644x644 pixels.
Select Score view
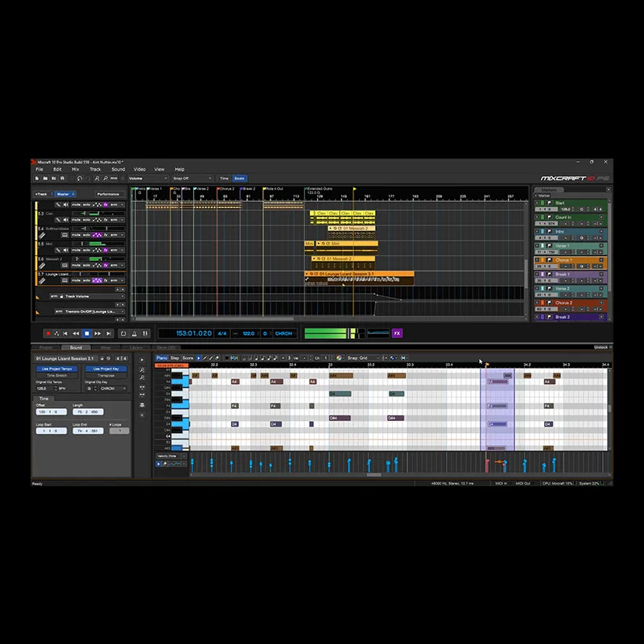pyautogui.click(x=188, y=357)
